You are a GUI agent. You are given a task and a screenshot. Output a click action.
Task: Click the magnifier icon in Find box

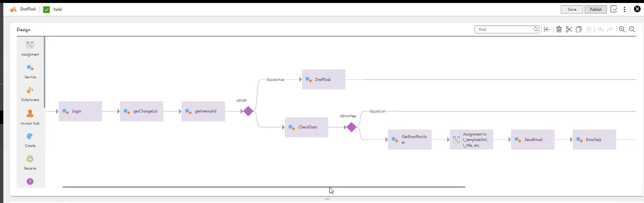point(536,29)
